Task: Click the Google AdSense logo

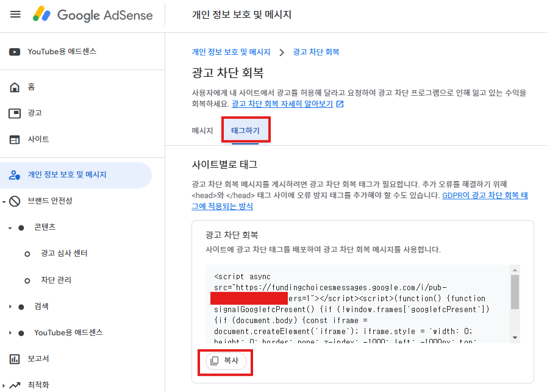Action: pos(93,15)
